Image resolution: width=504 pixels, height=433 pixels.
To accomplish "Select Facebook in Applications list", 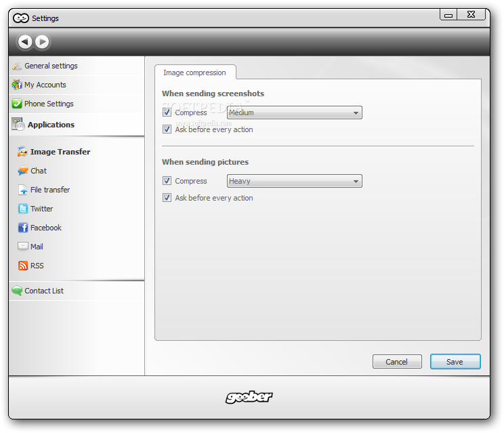I will [46, 228].
